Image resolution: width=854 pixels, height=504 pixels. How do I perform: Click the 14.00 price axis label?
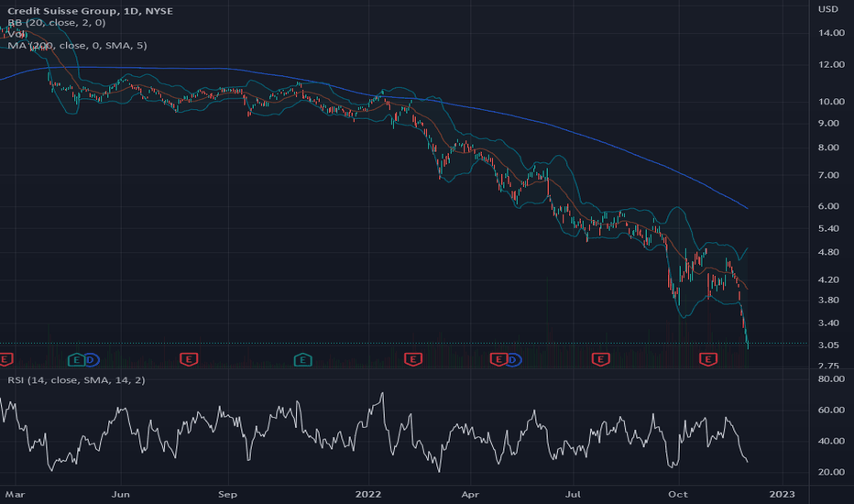[x=831, y=33]
